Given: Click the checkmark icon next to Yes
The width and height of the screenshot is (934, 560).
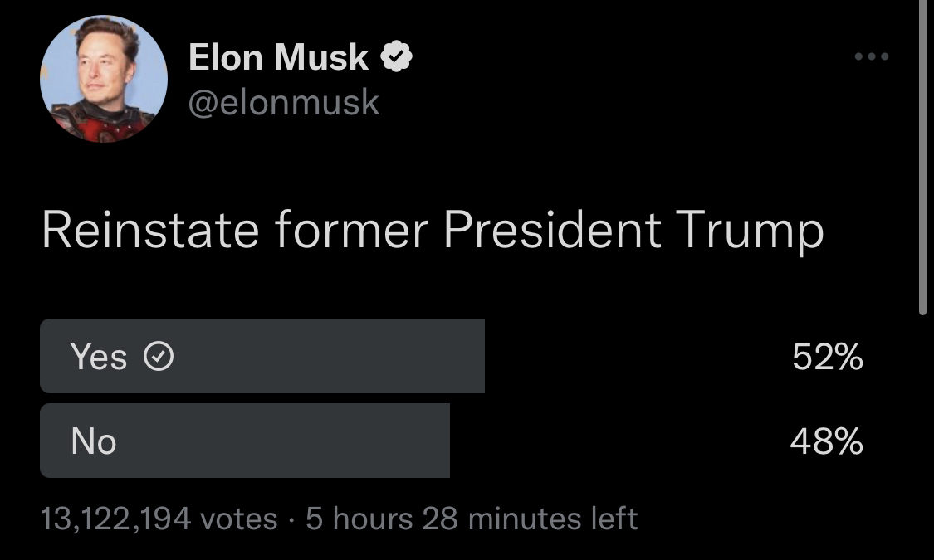Looking at the screenshot, I should [159, 357].
